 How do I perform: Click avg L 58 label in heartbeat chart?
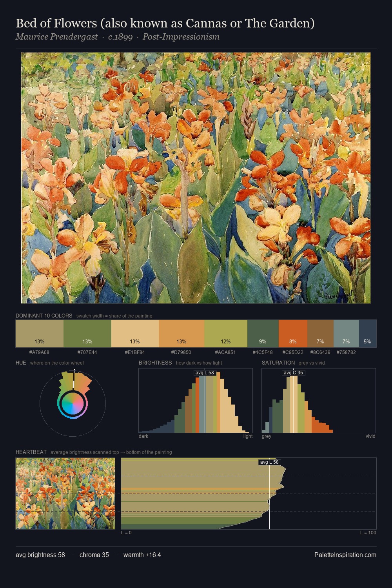pyautogui.click(x=269, y=462)
